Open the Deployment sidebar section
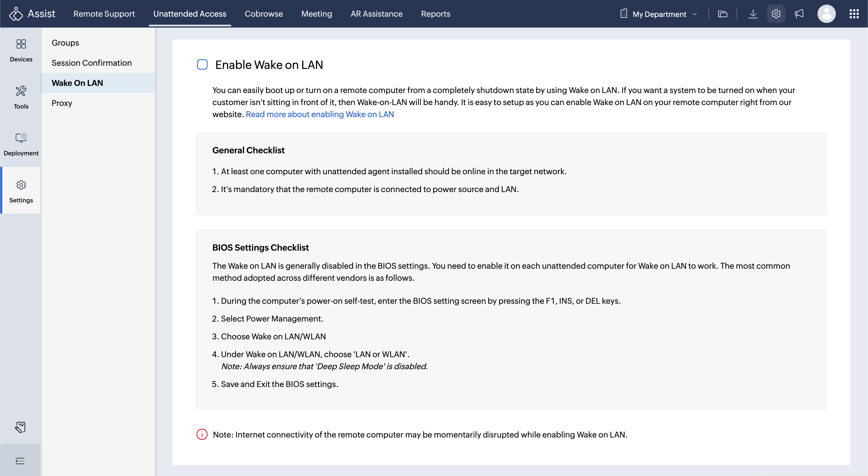 click(x=21, y=144)
